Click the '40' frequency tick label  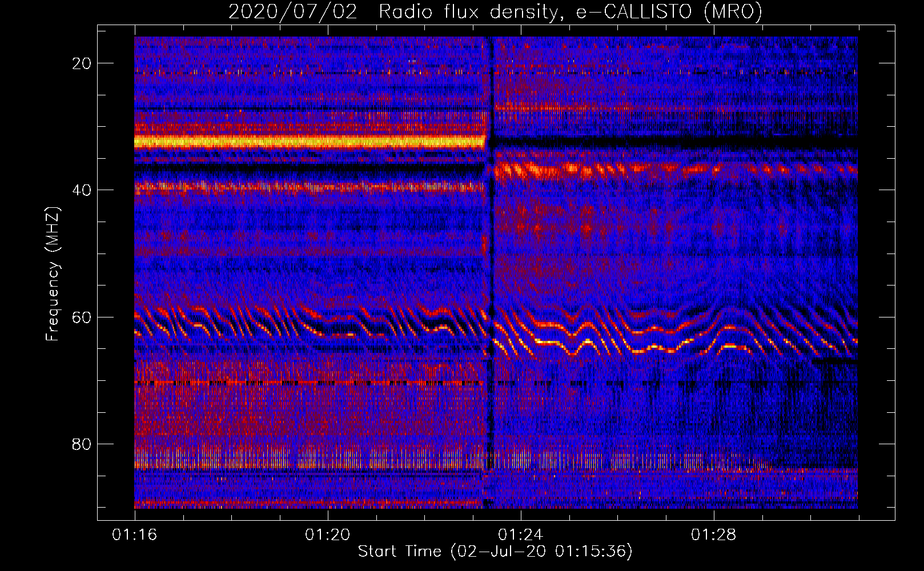(x=82, y=190)
